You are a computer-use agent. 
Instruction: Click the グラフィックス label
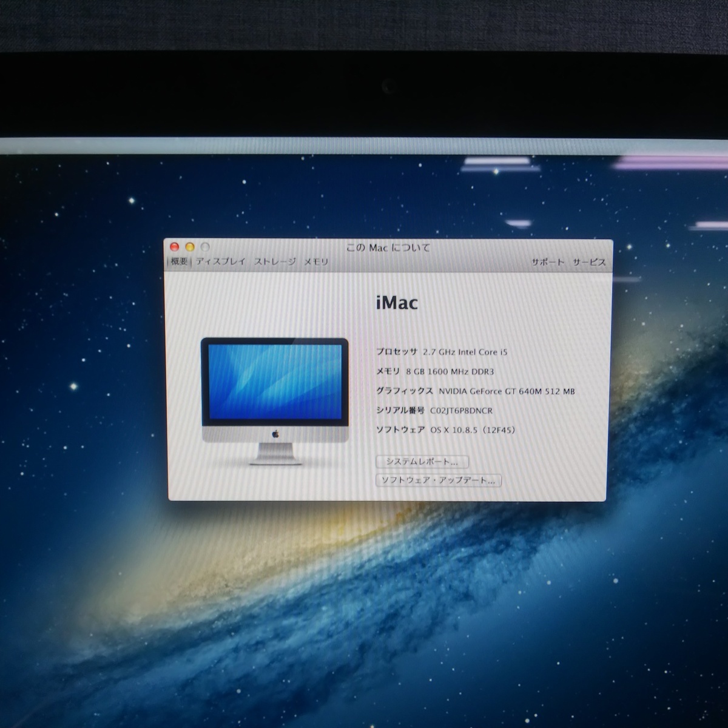(405, 391)
